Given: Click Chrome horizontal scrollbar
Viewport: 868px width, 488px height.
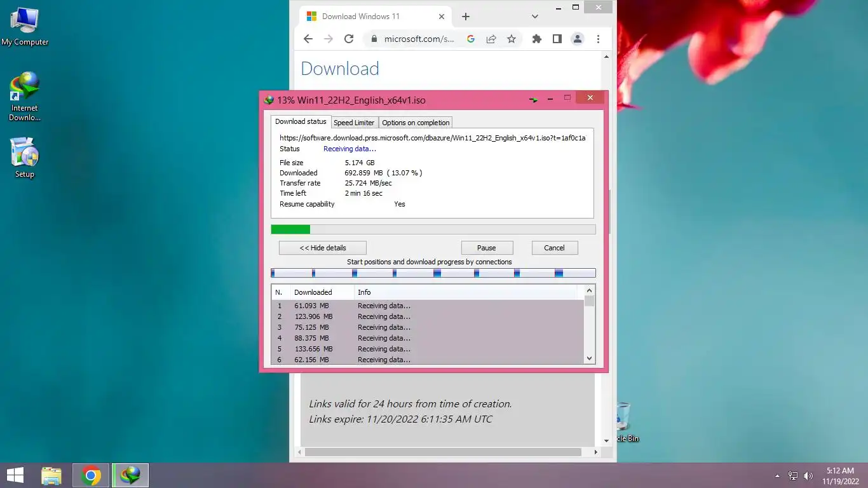Looking at the screenshot, I should click(443, 452).
